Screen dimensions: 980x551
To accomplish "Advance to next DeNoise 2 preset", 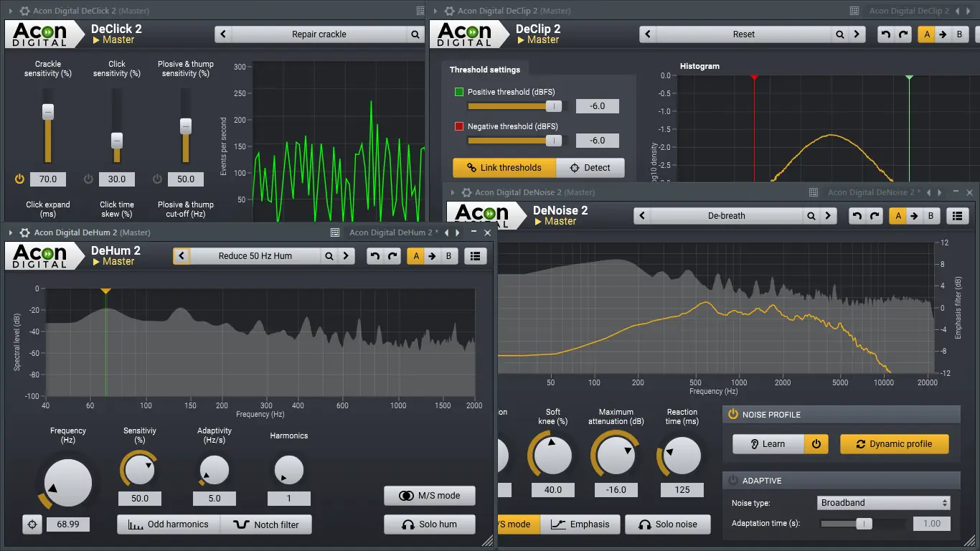I will [x=829, y=216].
